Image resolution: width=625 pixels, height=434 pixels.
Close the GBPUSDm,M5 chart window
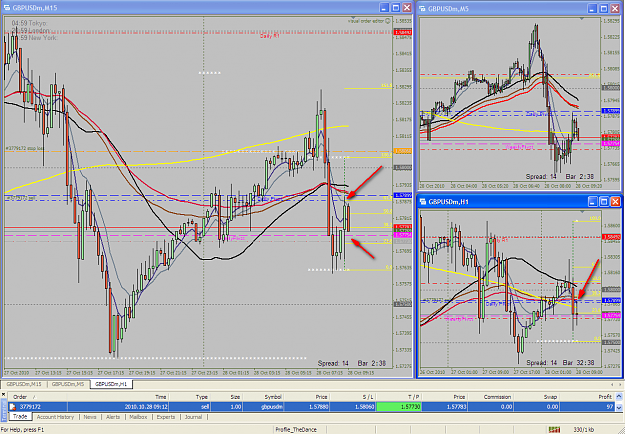[x=615, y=8]
